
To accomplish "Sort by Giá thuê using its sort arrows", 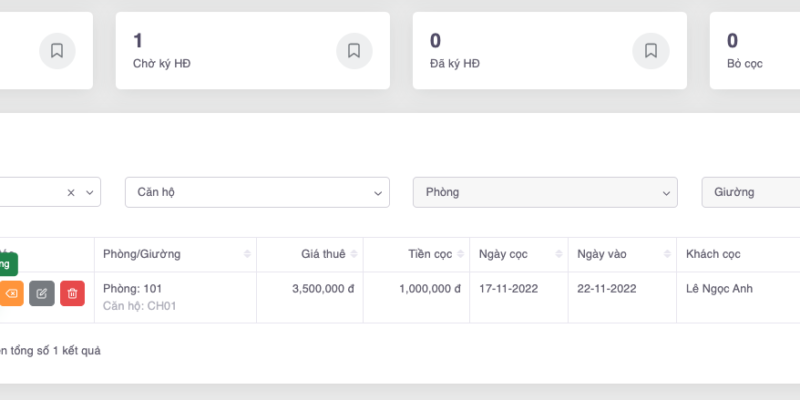I will pyautogui.click(x=354, y=255).
